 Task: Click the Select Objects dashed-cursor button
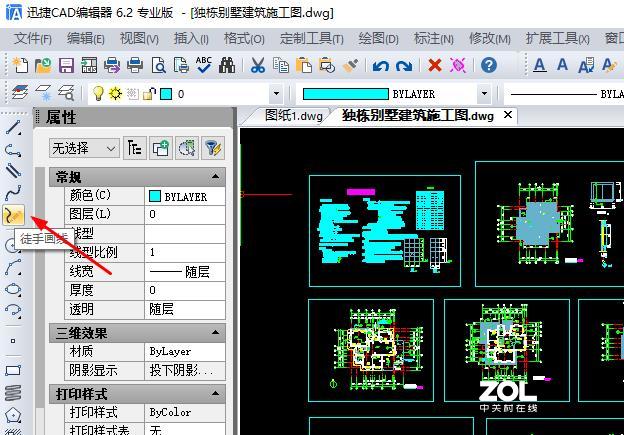point(187,148)
